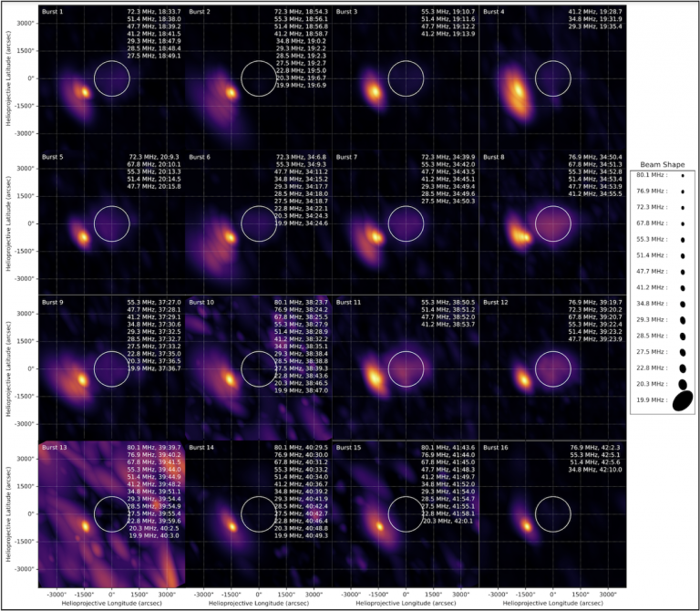The image size is (700, 611).
Task: Click the "41.2 MHz, 19:28.7" text in Burst 4
Action: [598, 12]
